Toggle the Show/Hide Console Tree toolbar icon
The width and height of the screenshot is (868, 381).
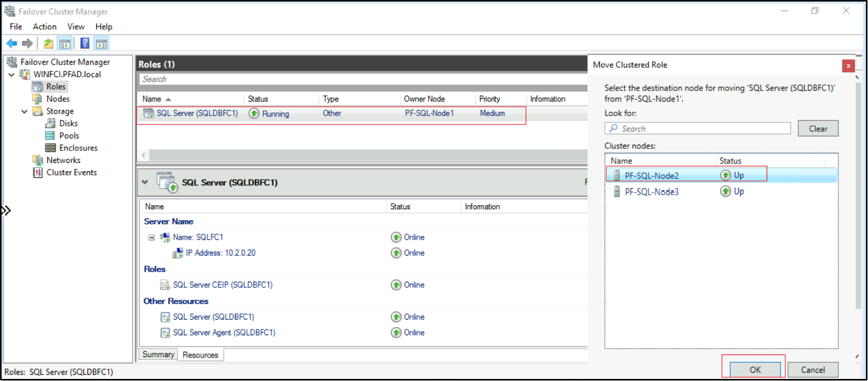64,44
